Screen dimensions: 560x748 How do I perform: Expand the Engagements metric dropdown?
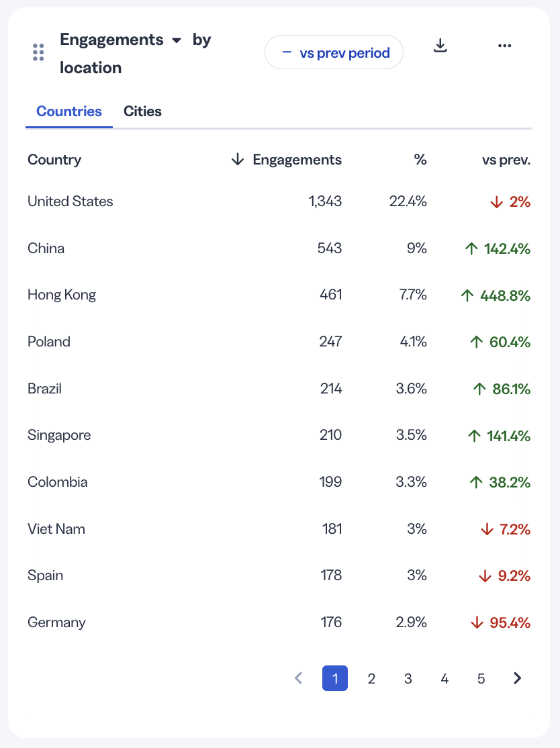177,40
